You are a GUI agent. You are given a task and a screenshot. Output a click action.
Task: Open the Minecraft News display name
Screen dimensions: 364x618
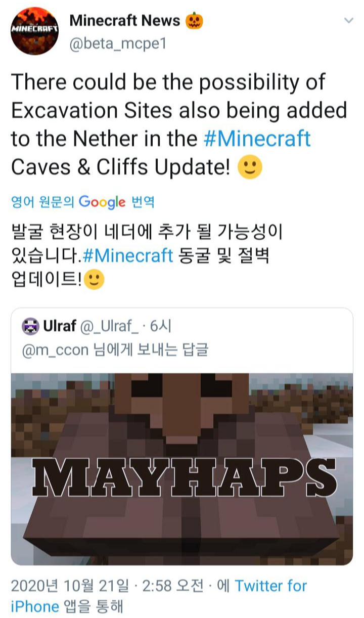tap(125, 20)
